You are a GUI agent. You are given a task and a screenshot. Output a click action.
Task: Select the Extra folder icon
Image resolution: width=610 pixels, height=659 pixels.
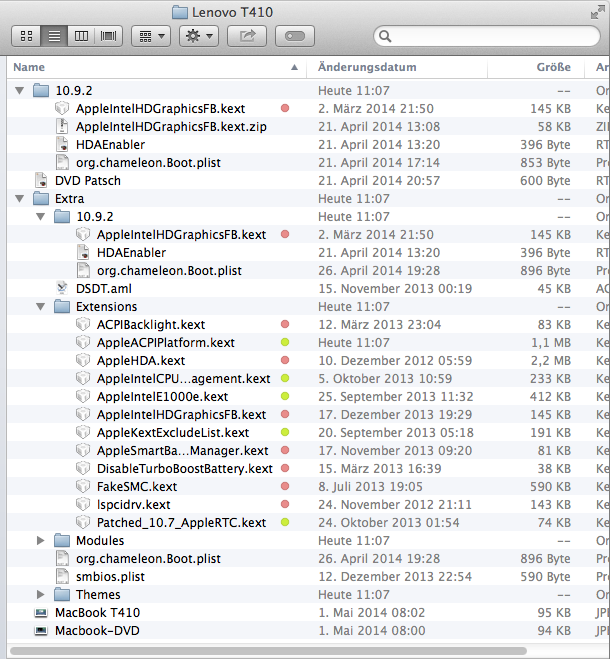pyautogui.click(x=41, y=198)
